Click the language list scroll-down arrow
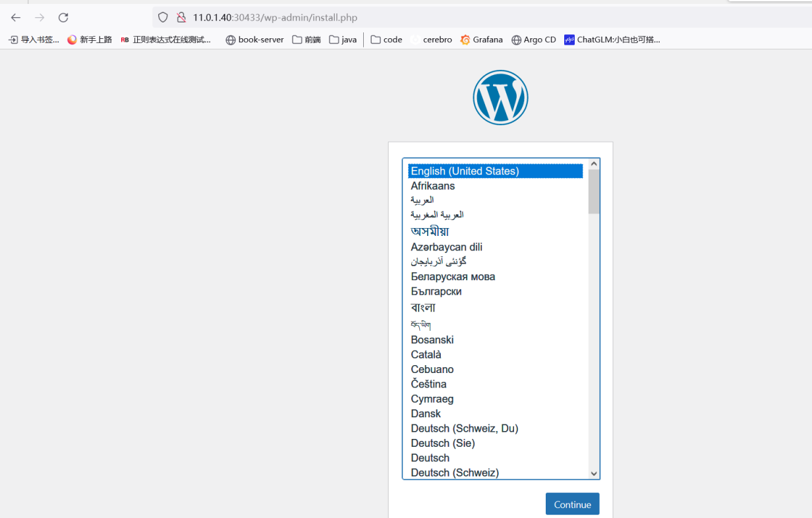 coord(594,473)
